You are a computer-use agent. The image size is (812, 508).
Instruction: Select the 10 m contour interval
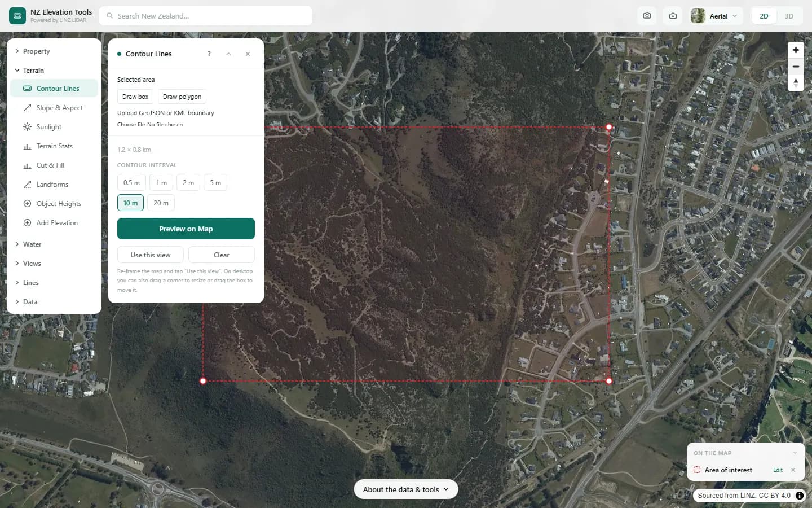tap(130, 203)
